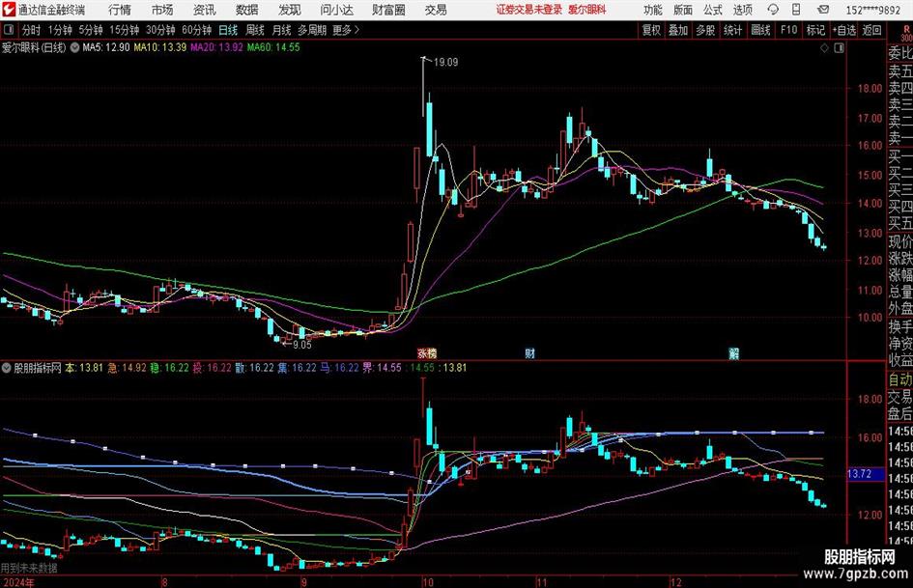Screen dimensions: 913x588
Task: Click the 爱尔眼科(日线) chart title
Action: [x=34, y=47]
